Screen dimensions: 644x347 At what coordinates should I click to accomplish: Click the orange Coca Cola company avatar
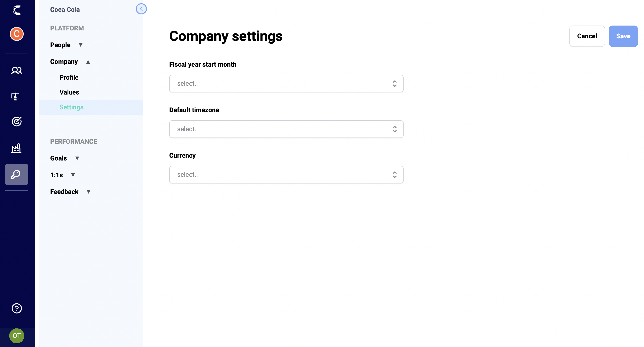coord(17,34)
